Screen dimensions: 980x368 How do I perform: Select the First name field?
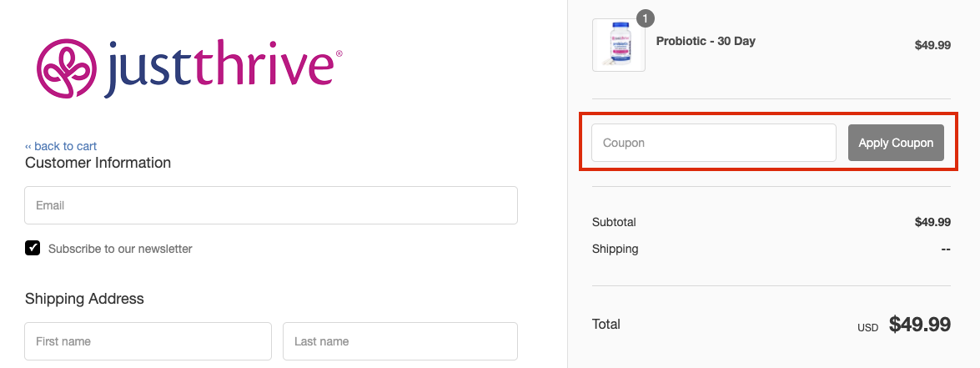coord(148,341)
